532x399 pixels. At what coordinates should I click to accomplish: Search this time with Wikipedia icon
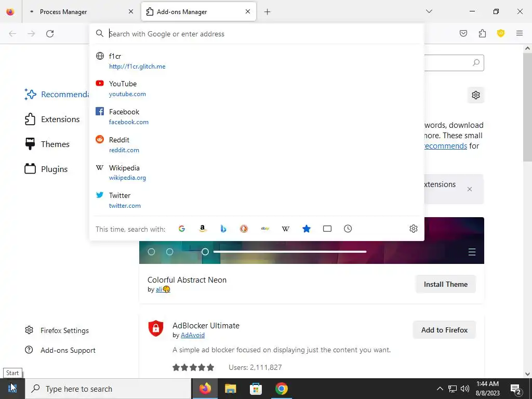[x=286, y=229]
